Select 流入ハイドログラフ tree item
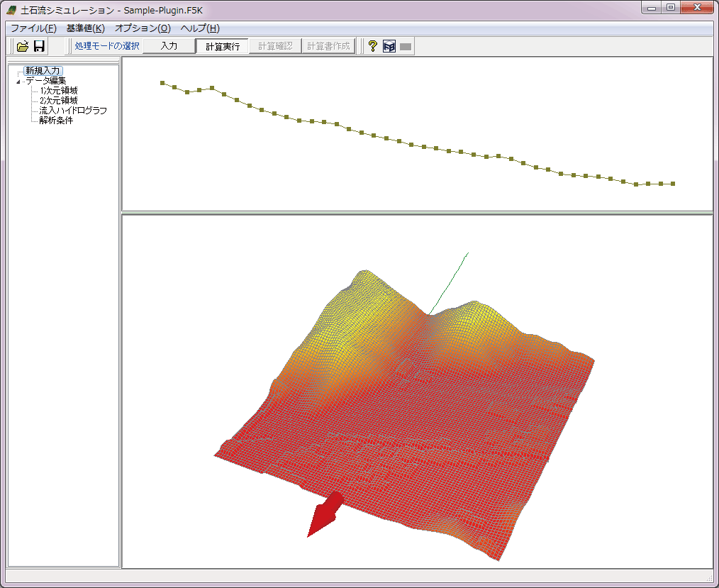The width and height of the screenshot is (719, 588). tap(73, 111)
